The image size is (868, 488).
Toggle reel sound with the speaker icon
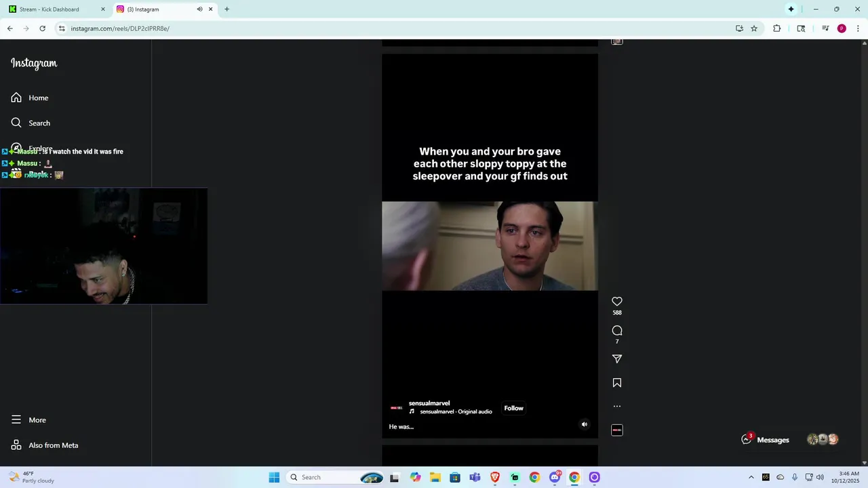(x=585, y=424)
